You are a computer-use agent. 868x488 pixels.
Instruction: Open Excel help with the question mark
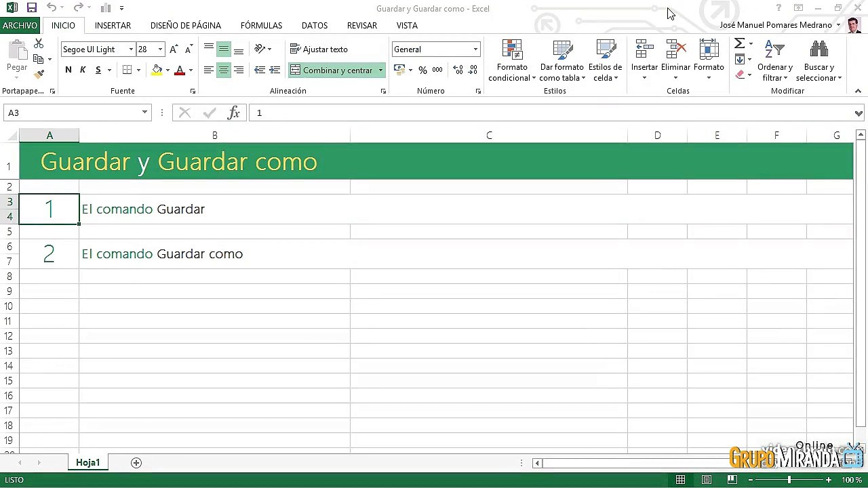(778, 8)
